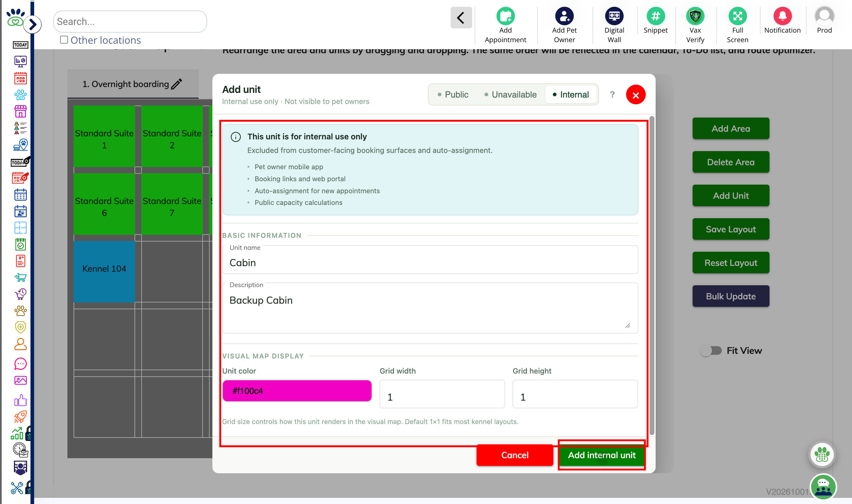
Task: Open the green checklist notepad icon
Action: pyautogui.click(x=20, y=245)
